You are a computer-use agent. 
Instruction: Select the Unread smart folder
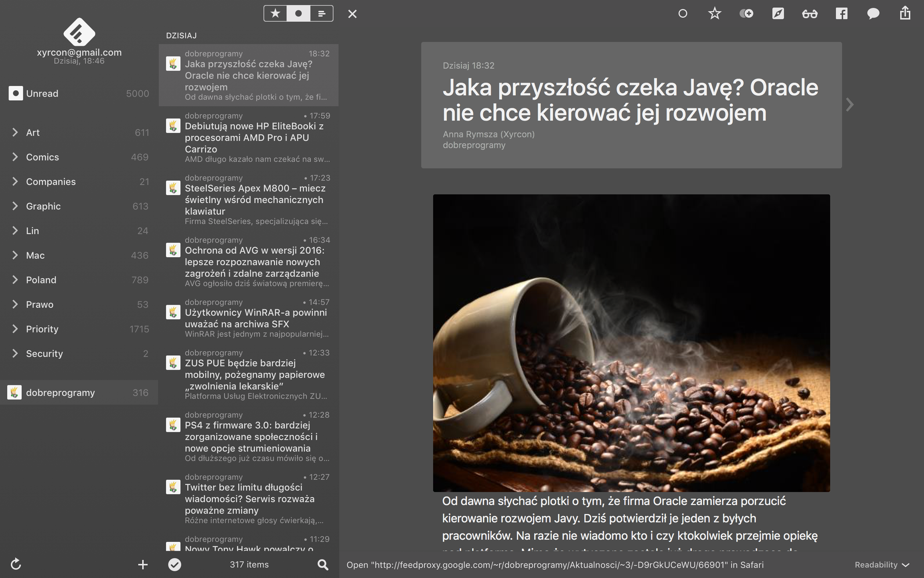(x=79, y=94)
